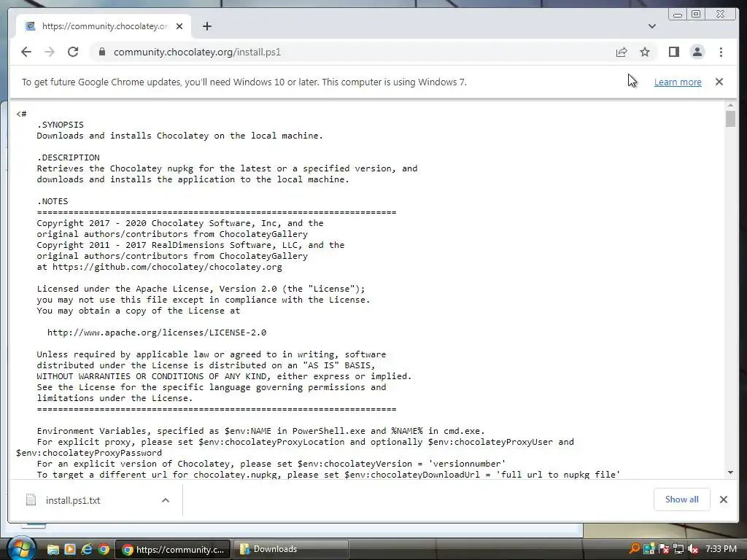The image size is (747, 560).
Task: Close the downloads bar
Action: (x=723, y=499)
